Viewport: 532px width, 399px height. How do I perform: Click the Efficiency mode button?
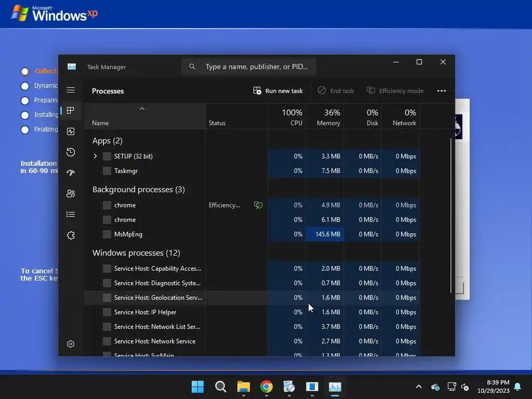coord(395,90)
